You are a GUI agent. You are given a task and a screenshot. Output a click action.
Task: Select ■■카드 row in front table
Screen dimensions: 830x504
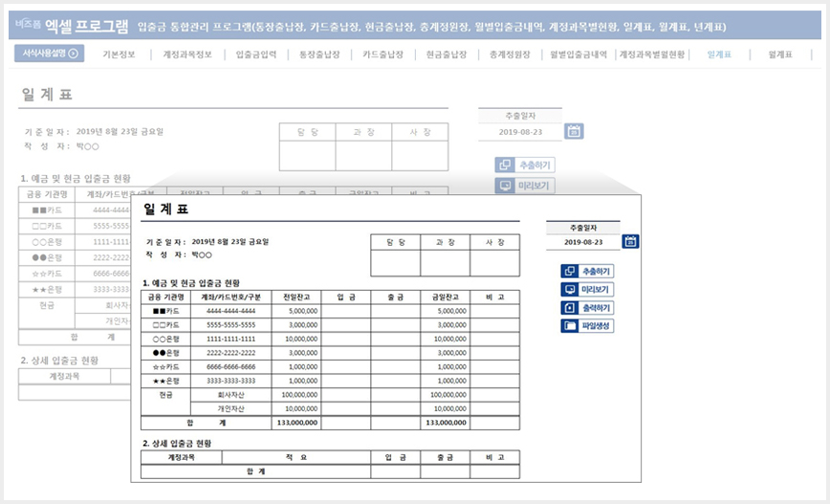coord(330,311)
